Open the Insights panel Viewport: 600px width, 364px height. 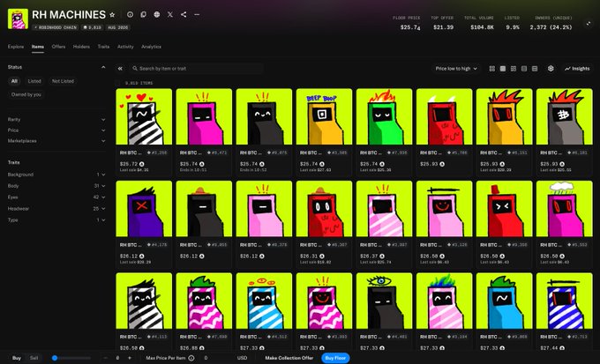coord(577,69)
